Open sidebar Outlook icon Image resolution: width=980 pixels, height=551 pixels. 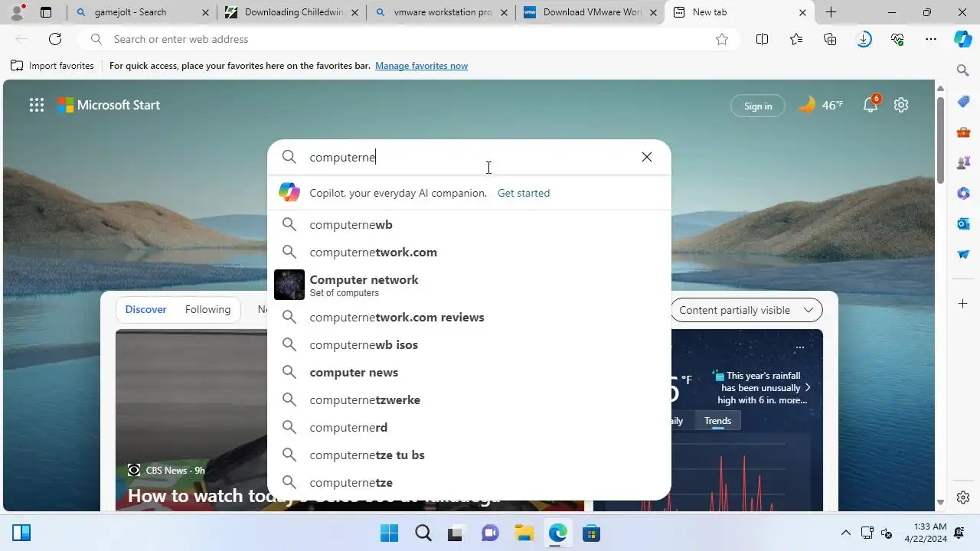click(963, 224)
